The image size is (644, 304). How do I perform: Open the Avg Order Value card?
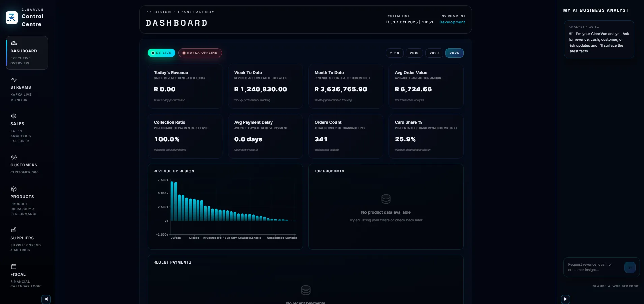click(x=426, y=86)
